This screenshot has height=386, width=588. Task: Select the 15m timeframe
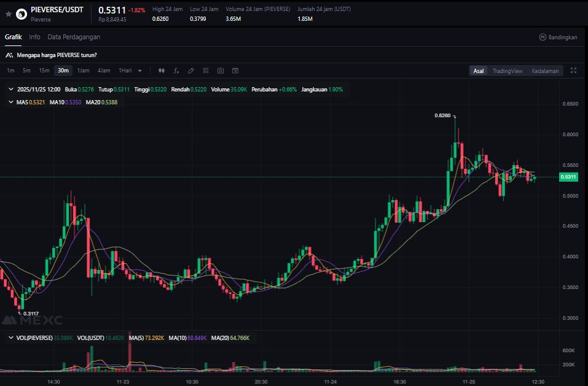[44, 71]
